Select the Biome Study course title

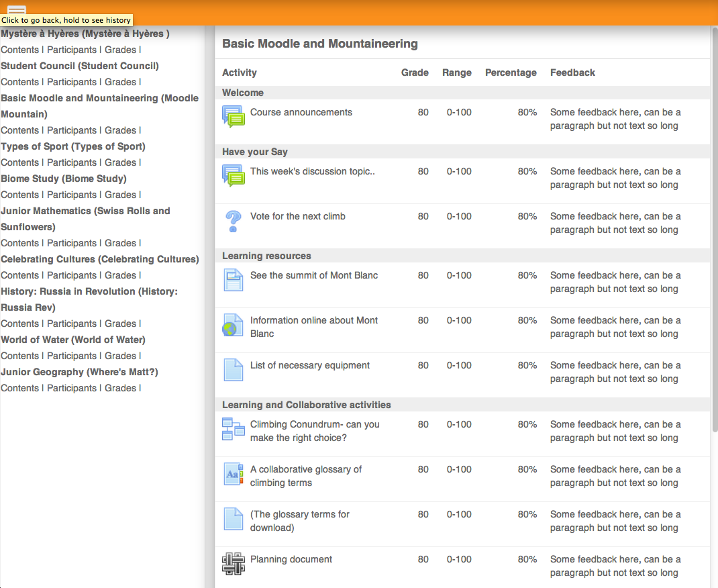pos(64,179)
